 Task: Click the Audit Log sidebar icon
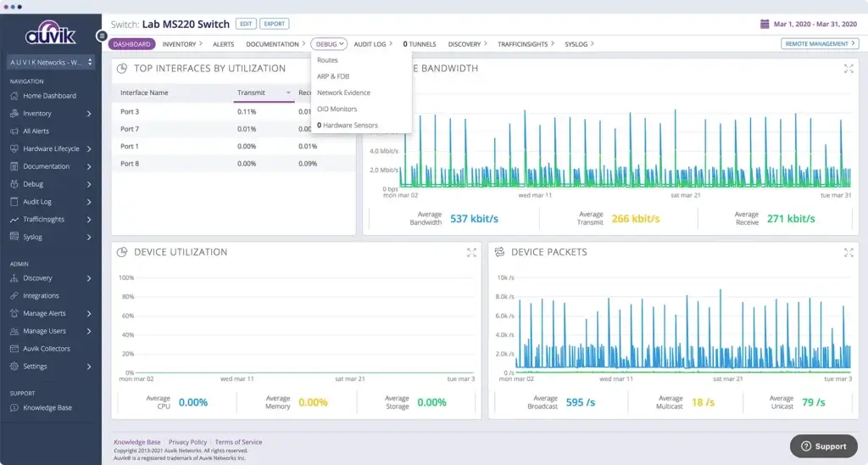[14, 202]
